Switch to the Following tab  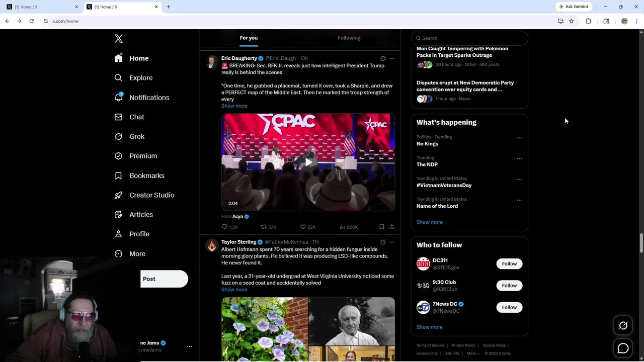349,38
